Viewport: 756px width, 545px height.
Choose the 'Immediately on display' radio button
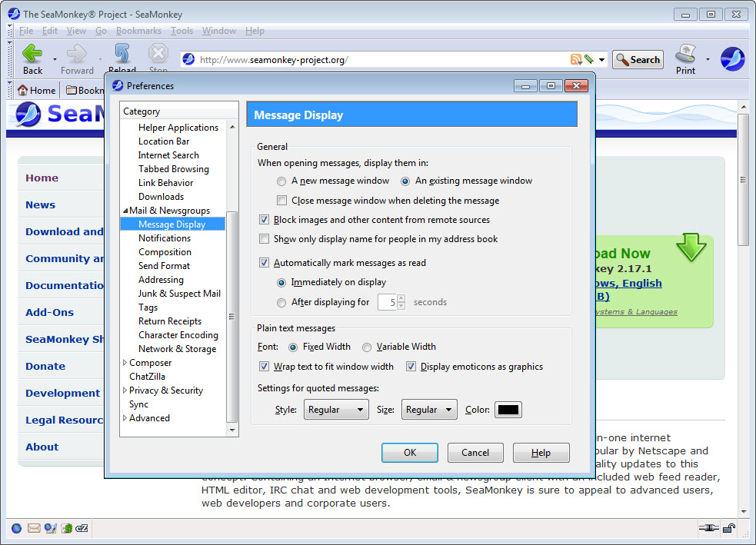281,282
